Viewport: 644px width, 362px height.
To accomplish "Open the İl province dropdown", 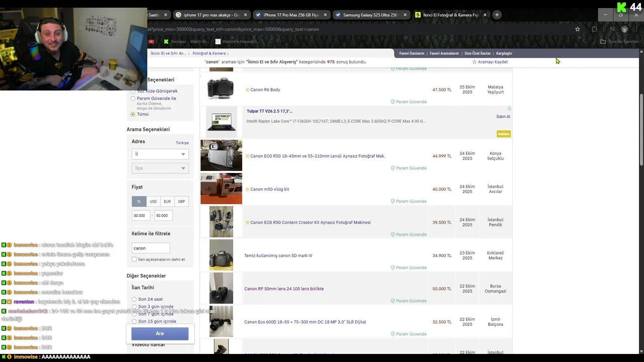I will point(160,154).
